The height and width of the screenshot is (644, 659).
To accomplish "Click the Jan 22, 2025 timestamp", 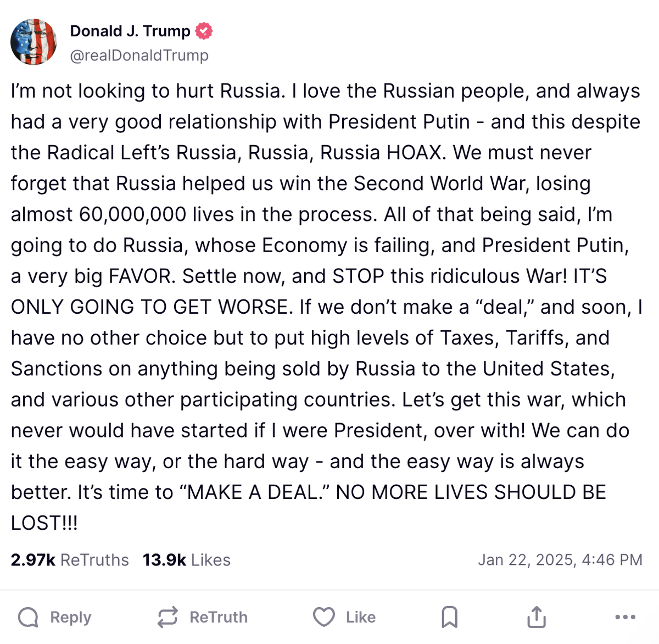I will (x=526, y=560).
